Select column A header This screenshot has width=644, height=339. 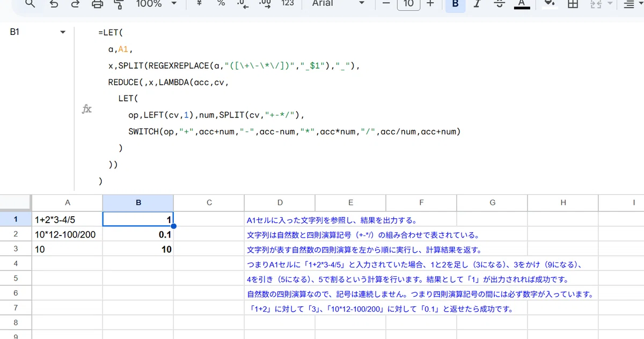click(x=68, y=202)
